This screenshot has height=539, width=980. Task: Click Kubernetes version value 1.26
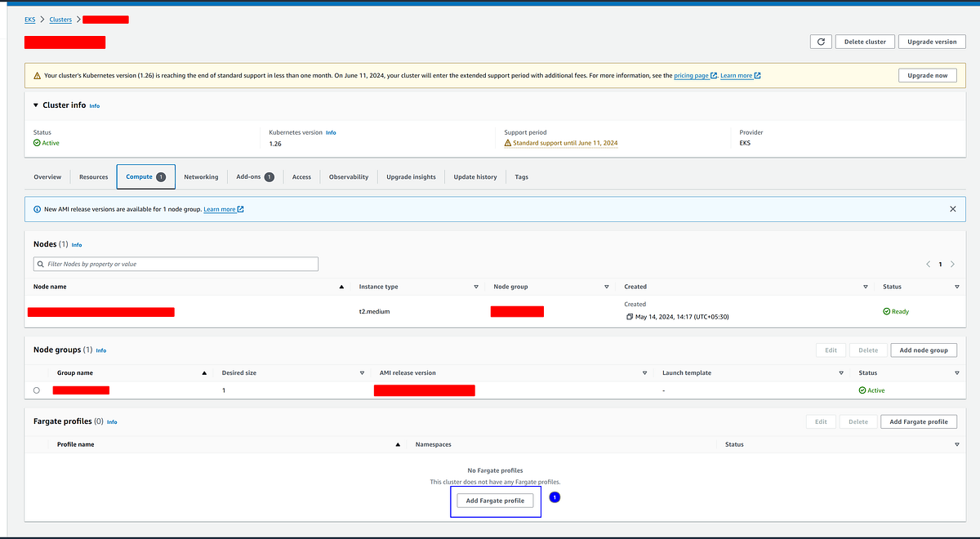coord(275,143)
